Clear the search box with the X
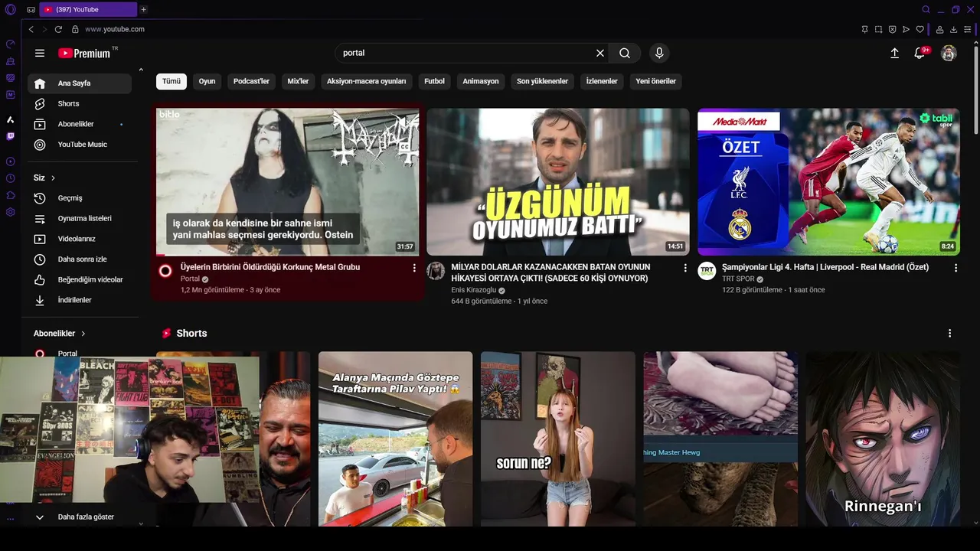980x551 pixels. 600,53
